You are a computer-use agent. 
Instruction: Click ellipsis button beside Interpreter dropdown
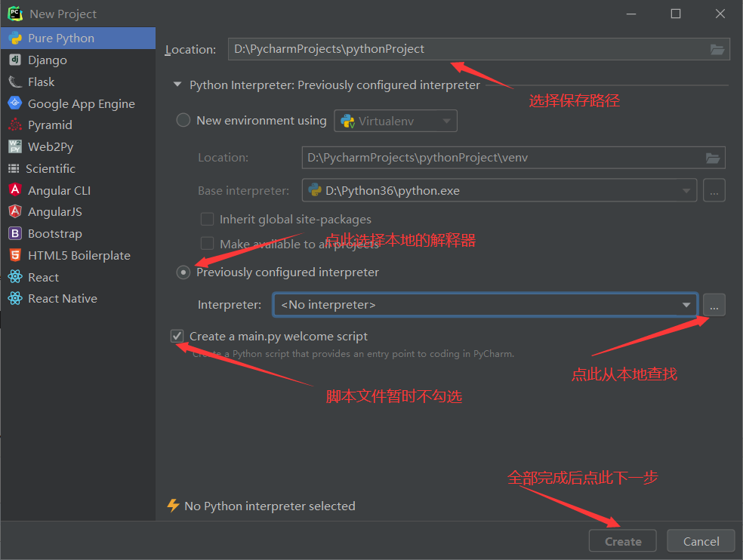coord(714,305)
